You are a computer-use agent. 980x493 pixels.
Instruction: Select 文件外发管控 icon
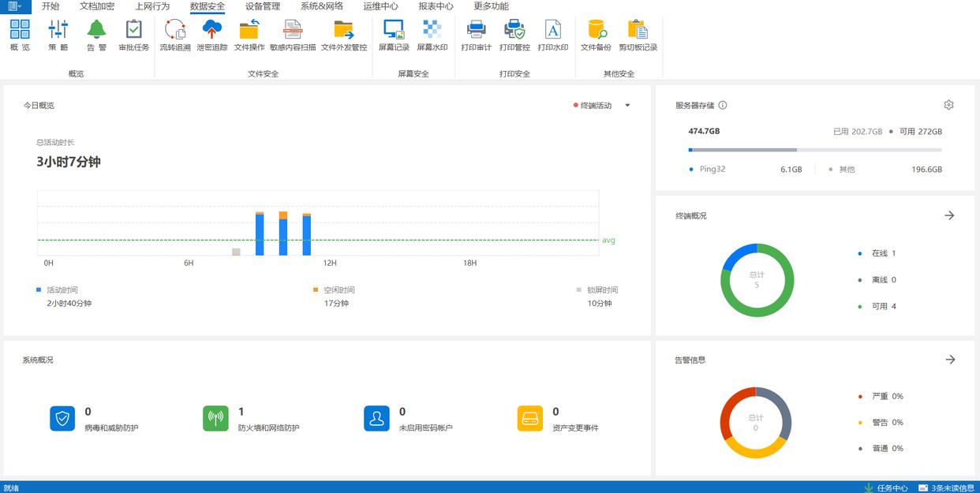point(343,31)
